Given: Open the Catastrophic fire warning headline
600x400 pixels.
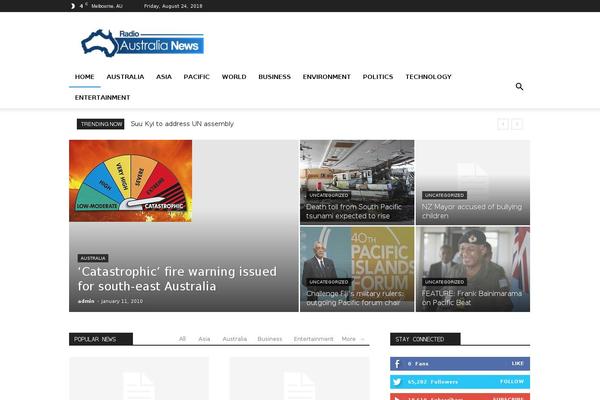Looking at the screenshot, I should tap(177, 279).
